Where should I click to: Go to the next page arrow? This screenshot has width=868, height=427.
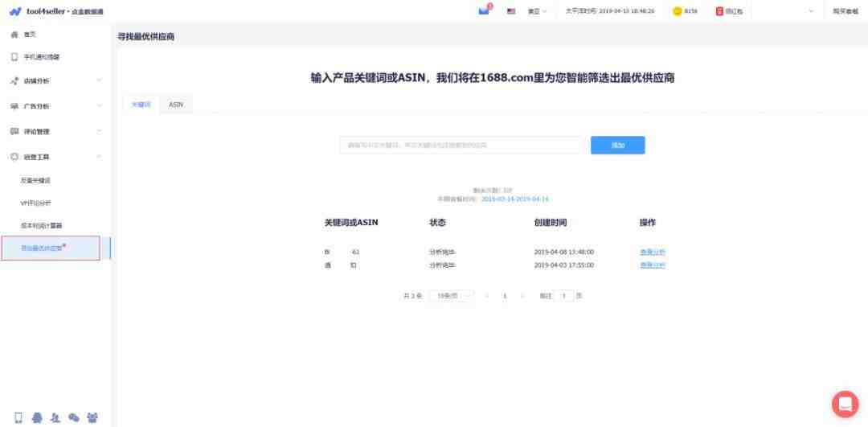(522, 296)
